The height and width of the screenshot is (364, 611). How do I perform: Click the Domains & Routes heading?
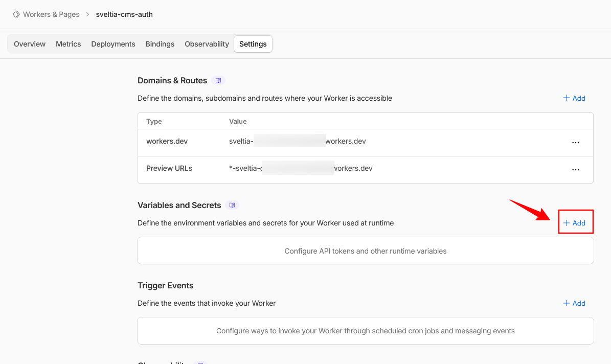point(172,80)
